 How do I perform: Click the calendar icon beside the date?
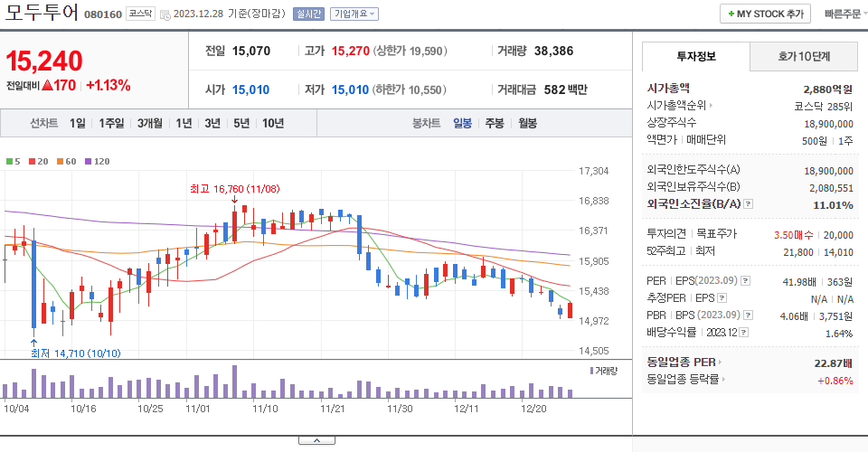tap(165, 15)
